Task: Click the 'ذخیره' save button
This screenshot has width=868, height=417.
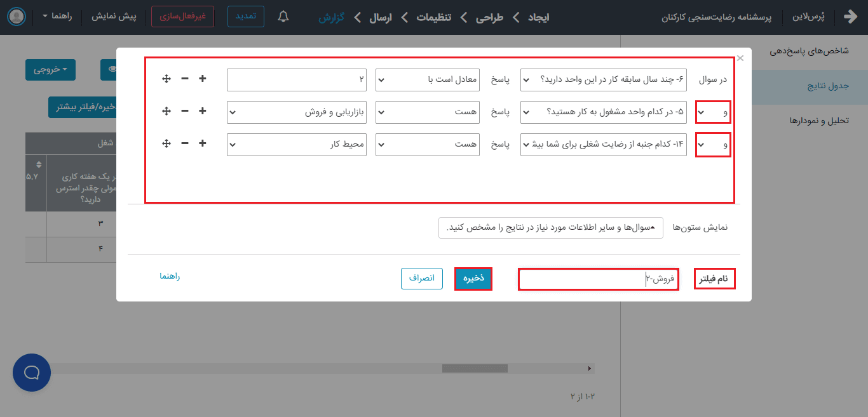Action: (x=473, y=279)
